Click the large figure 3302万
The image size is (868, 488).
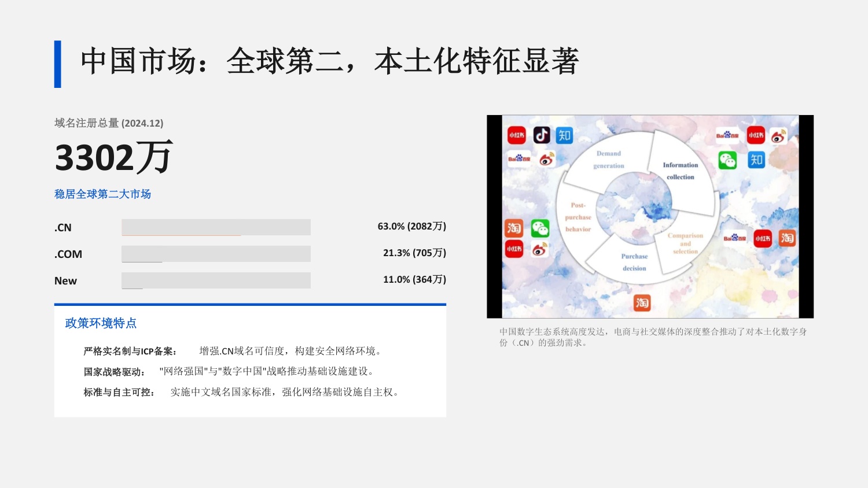[x=113, y=157]
